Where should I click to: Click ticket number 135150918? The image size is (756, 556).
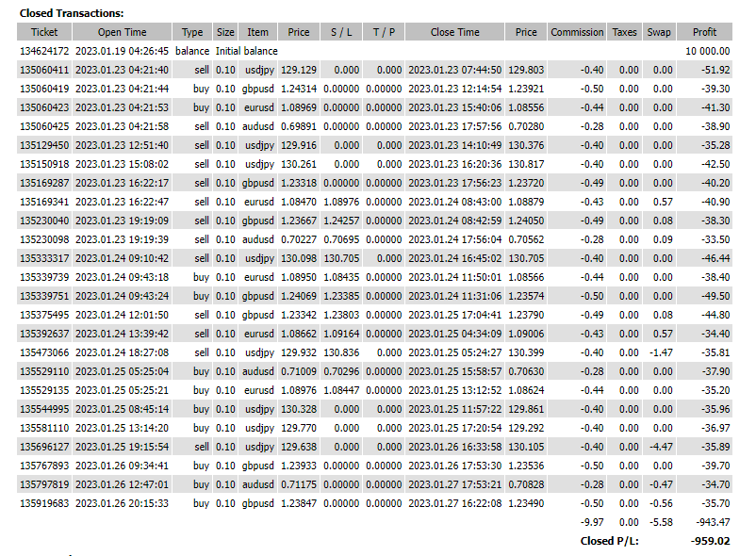tap(44, 164)
